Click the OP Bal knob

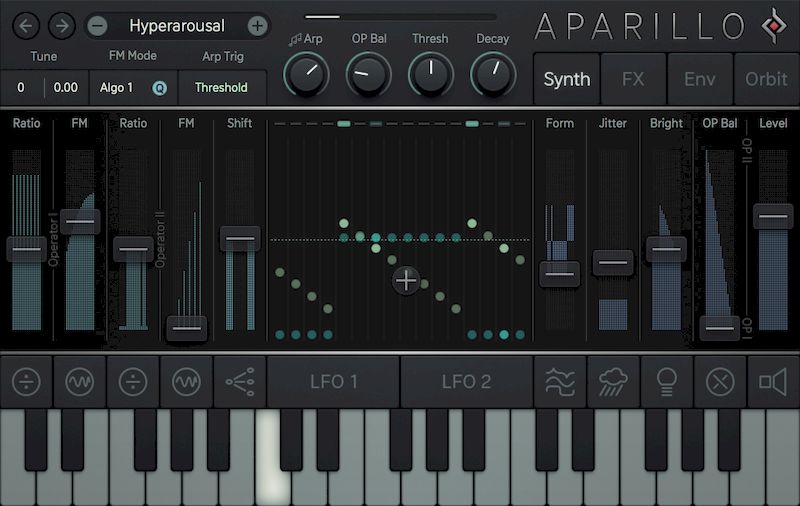(x=369, y=74)
